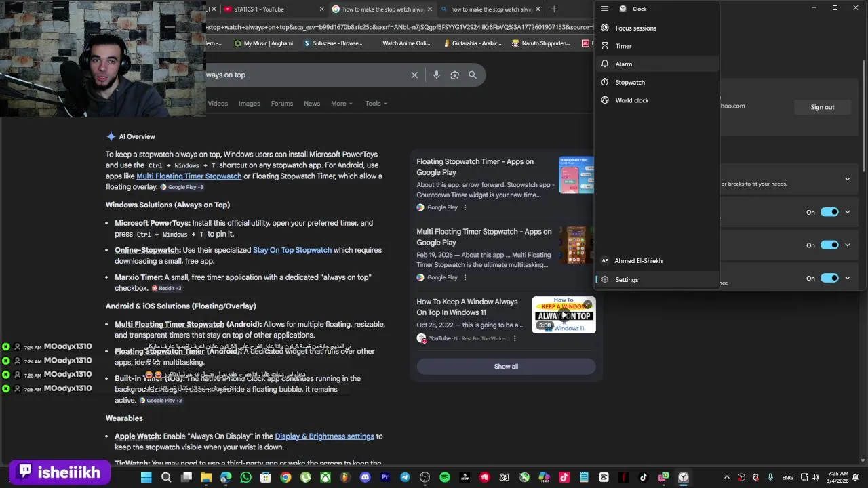
Task: Switch to the Videos results tab
Action: 218,103
